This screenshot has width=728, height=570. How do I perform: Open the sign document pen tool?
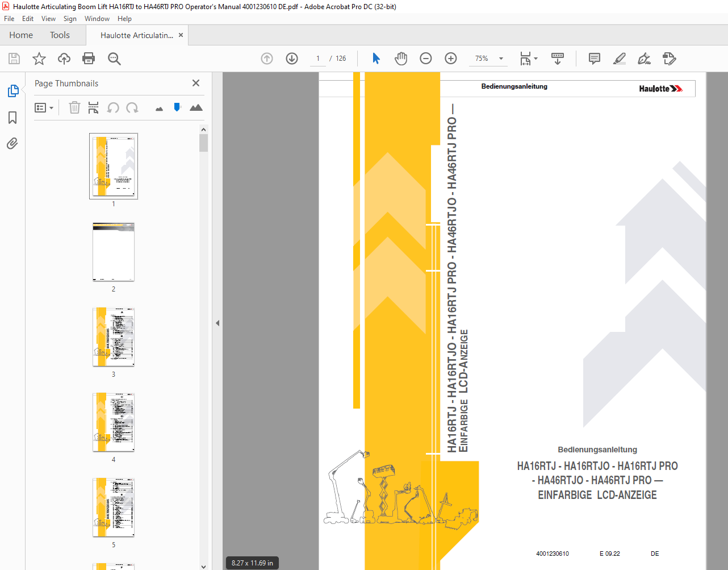pyautogui.click(x=644, y=59)
